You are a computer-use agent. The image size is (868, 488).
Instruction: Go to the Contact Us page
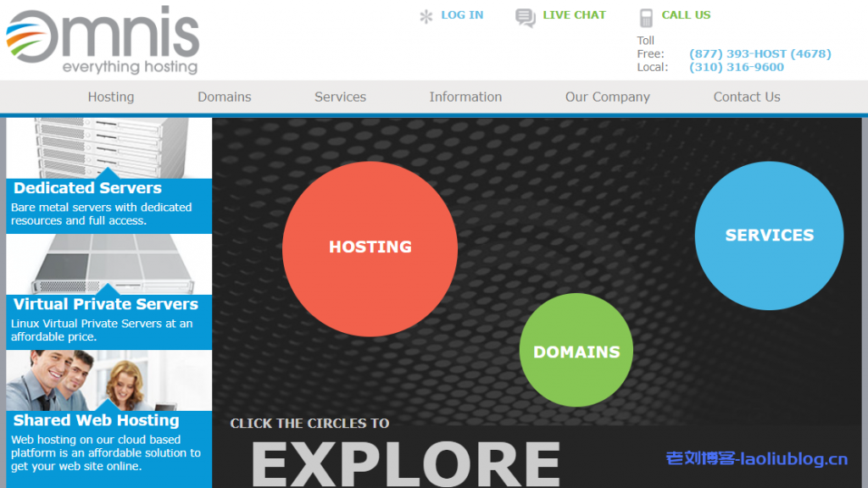tap(747, 97)
